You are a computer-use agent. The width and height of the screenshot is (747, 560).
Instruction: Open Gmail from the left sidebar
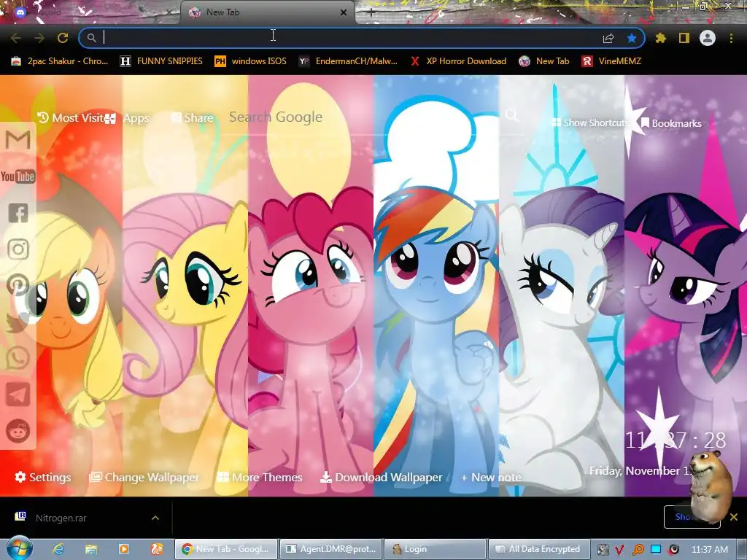tap(18, 139)
